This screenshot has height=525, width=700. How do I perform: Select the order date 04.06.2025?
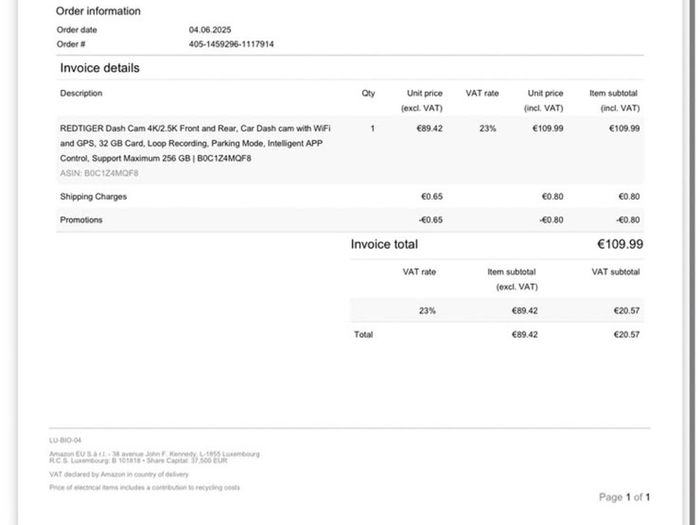(x=210, y=30)
